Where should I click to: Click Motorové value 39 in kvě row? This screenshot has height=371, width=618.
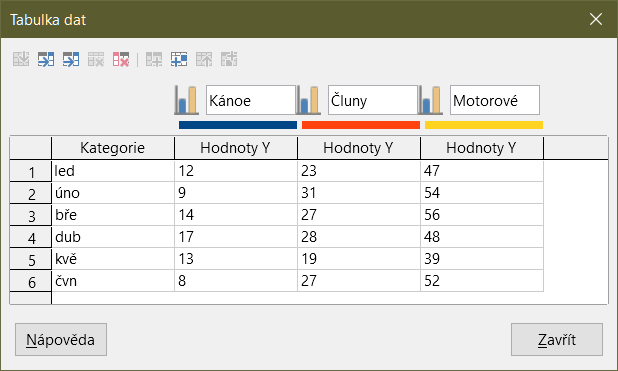click(482, 259)
